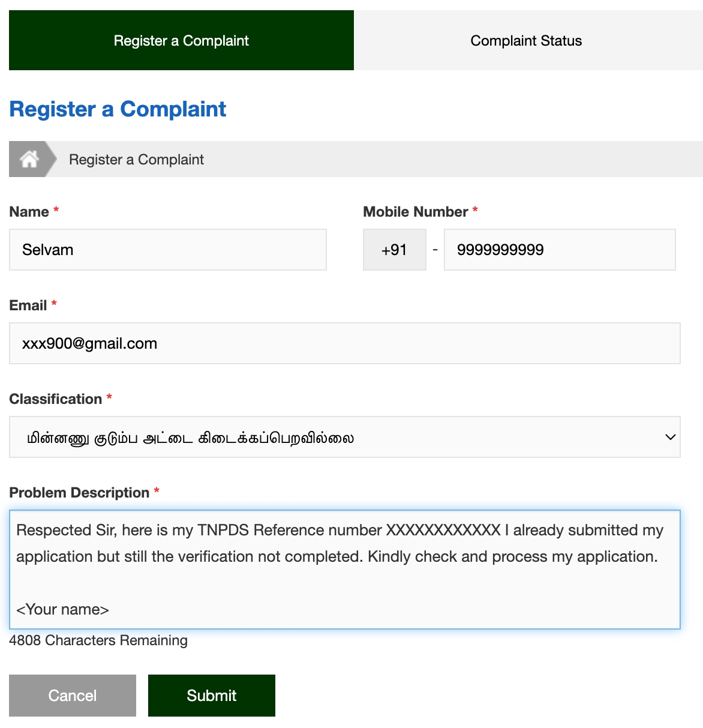Select the Register a Complaint tab
Image resolution: width=703 pixels, height=728 pixels.
[181, 40]
